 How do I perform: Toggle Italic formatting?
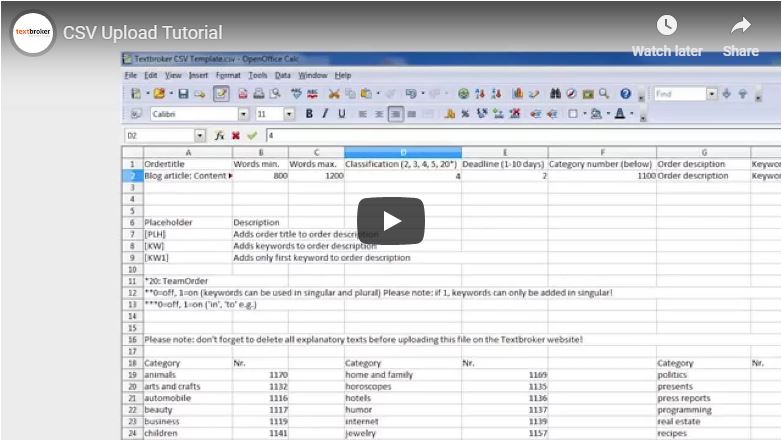(325, 114)
